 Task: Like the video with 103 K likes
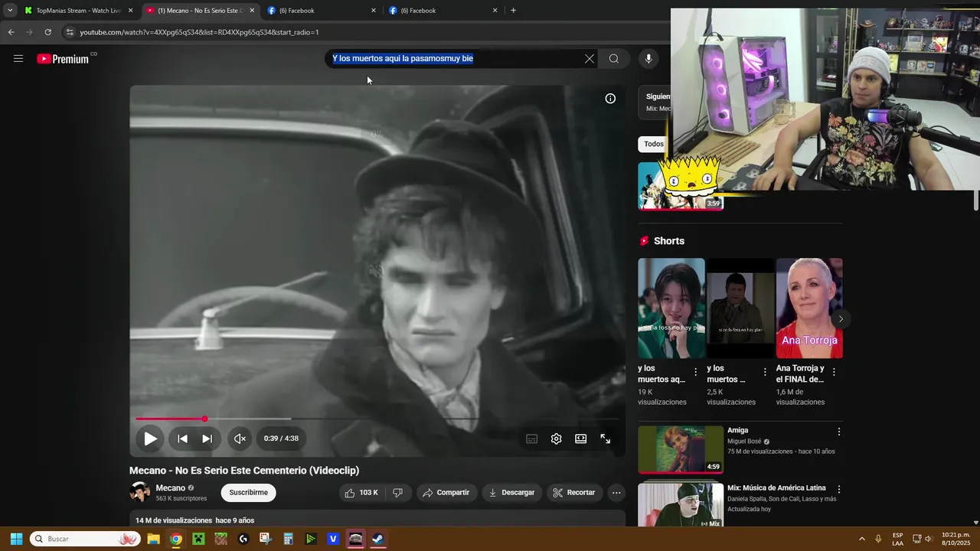click(361, 493)
